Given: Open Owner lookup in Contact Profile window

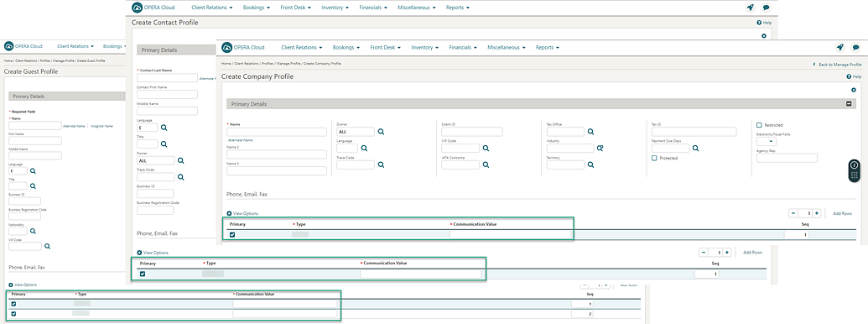Looking at the screenshot, I should (x=180, y=160).
